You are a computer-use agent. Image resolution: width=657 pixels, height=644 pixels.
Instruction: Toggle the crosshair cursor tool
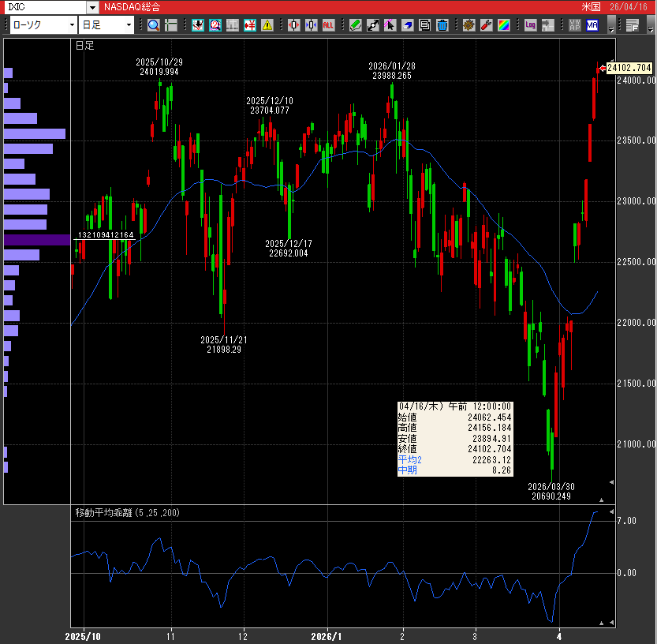click(171, 25)
